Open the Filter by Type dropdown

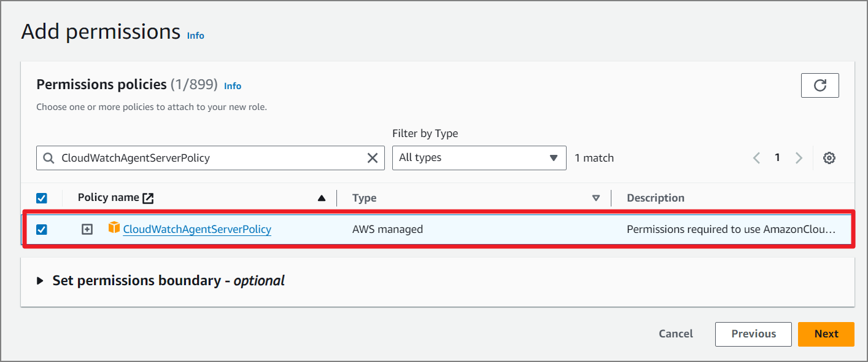tap(479, 158)
